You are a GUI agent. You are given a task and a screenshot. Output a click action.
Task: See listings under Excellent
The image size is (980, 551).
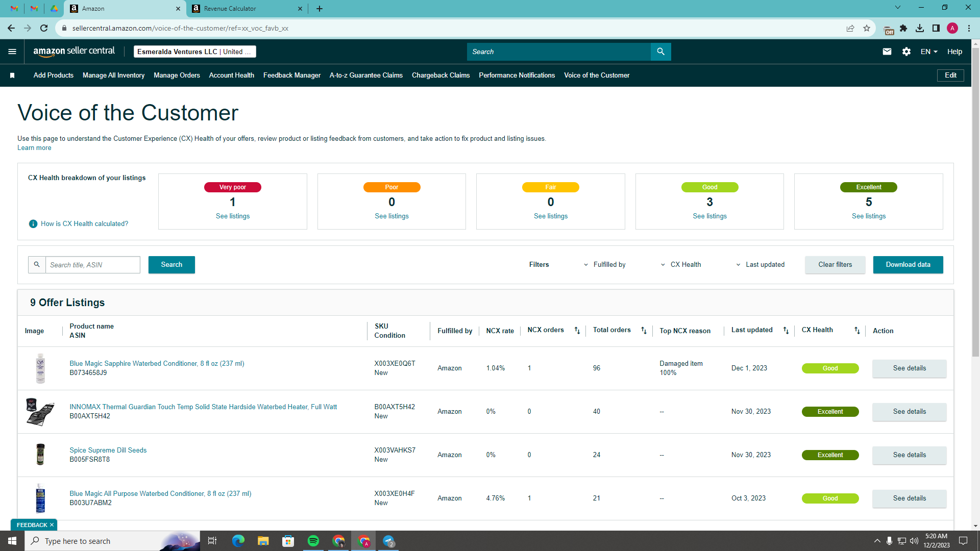click(869, 216)
